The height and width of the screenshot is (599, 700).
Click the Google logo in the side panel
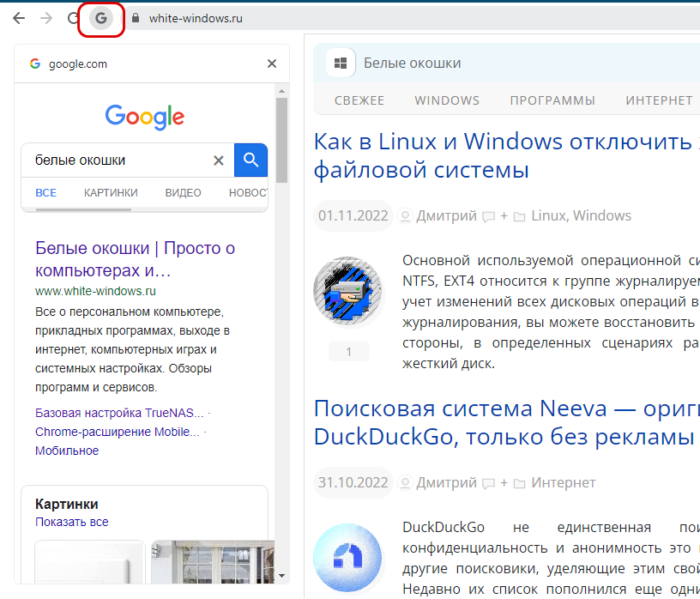[x=145, y=117]
